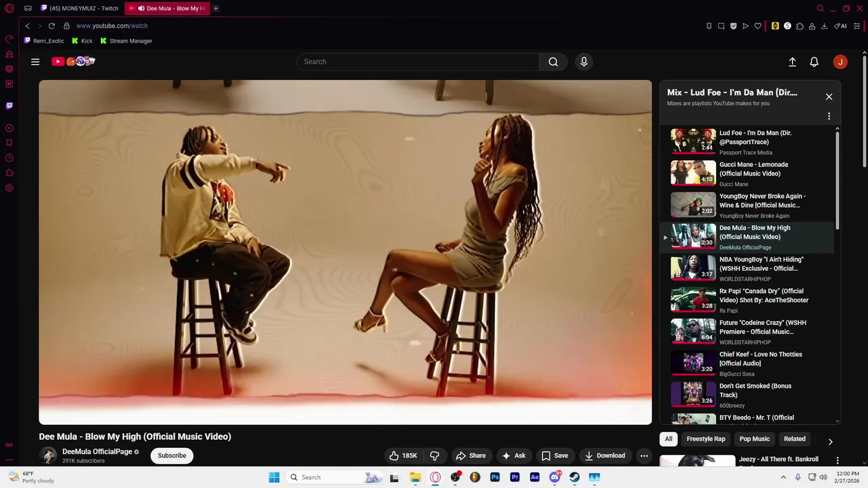Open more actions ellipsis below video
This screenshot has width=868, height=488.
pos(644,455)
